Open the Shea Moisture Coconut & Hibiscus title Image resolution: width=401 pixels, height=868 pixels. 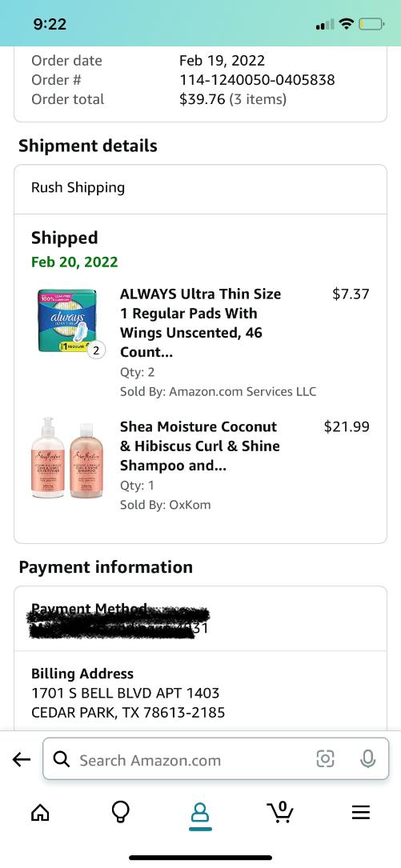click(x=200, y=446)
